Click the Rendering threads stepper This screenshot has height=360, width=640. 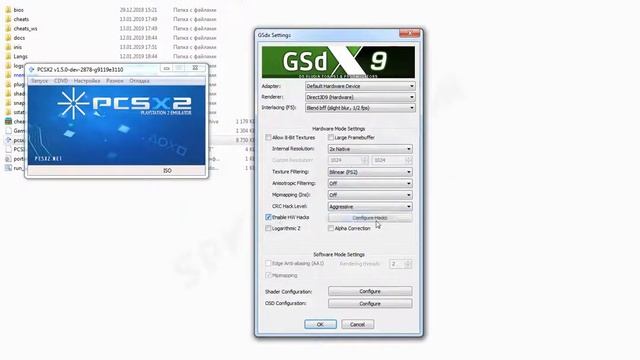click(x=408, y=264)
